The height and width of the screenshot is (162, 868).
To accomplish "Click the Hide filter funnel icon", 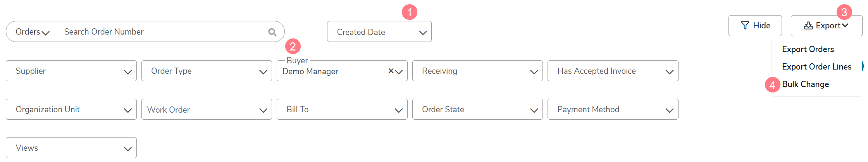I will click(x=745, y=26).
